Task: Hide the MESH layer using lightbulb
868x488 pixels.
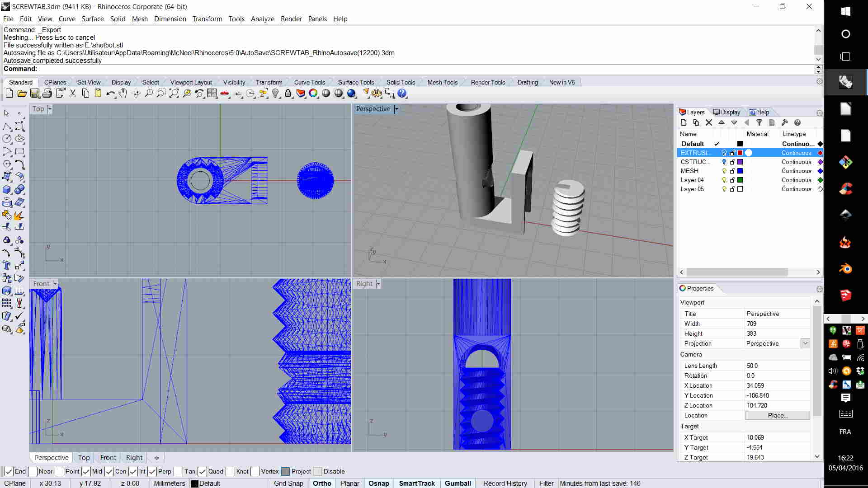Action: [724, 171]
